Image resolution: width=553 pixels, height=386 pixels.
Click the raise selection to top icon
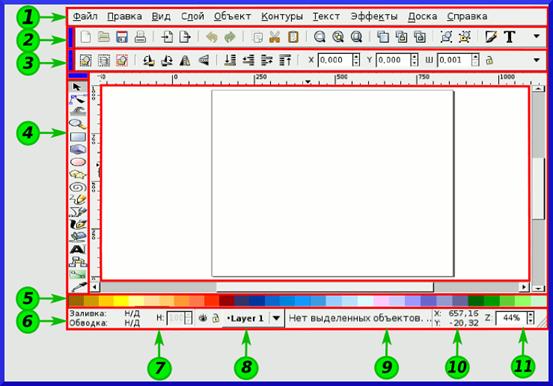[x=285, y=60]
